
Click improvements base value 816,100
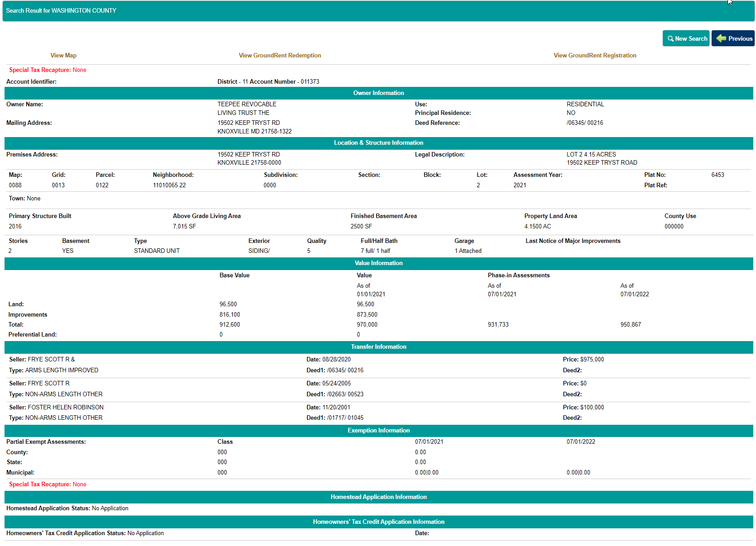pos(230,315)
